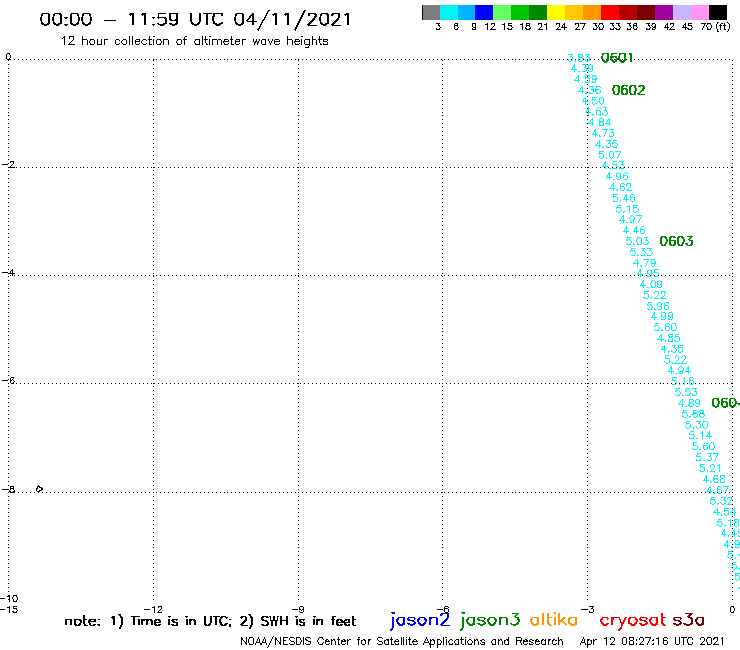Image resolution: width=740 pixels, height=650 pixels.
Task: Click the wave height value 4.68
Action: tap(714, 480)
